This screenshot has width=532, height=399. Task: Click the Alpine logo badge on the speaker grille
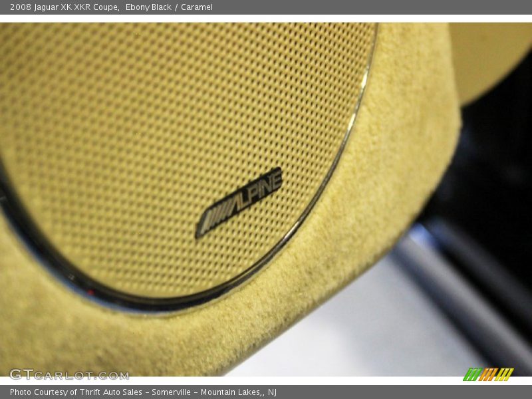pos(239,203)
